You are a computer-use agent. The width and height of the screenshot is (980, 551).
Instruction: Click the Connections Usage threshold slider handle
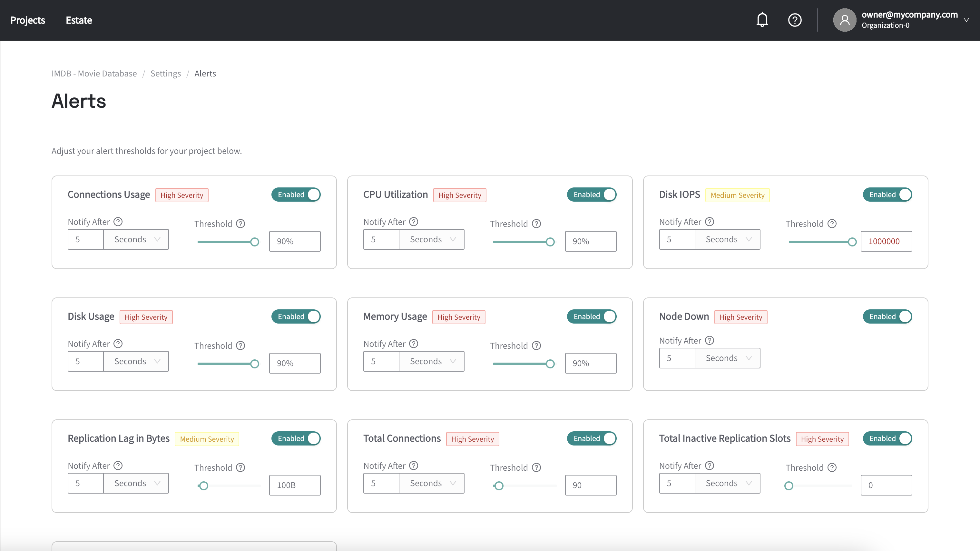point(255,242)
